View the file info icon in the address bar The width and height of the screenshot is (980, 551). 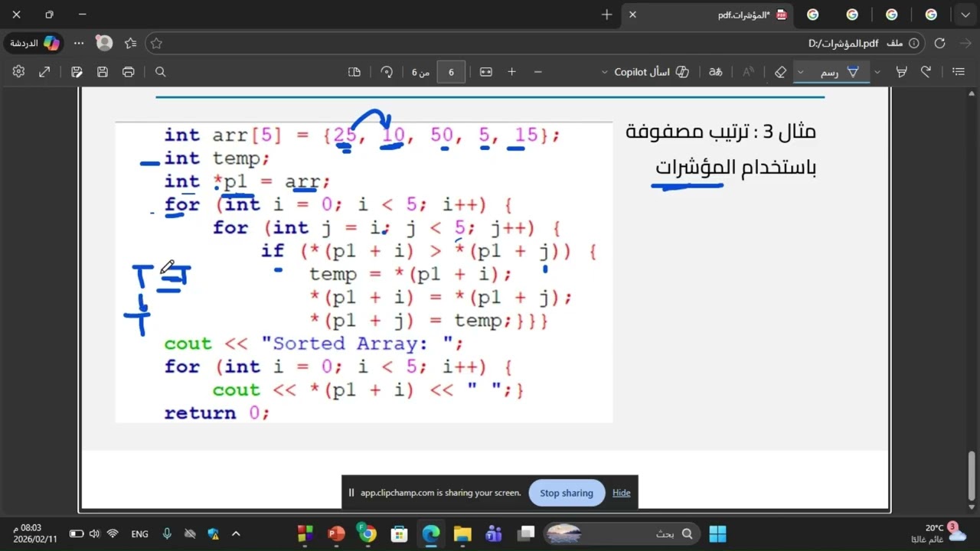pos(913,44)
